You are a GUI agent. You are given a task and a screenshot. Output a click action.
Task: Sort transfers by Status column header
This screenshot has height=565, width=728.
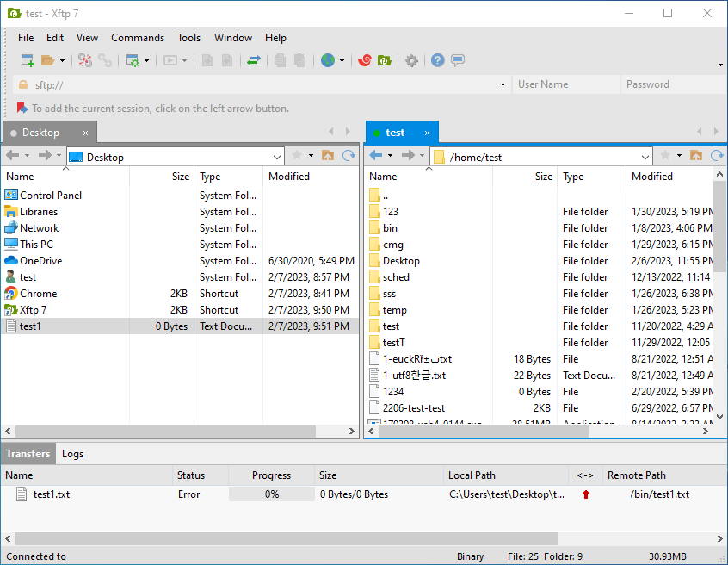pyautogui.click(x=201, y=475)
